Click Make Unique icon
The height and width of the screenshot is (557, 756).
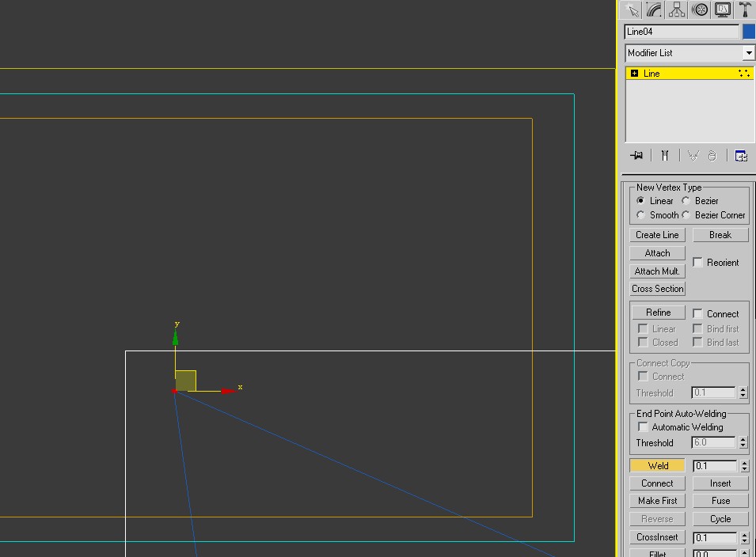click(x=693, y=156)
